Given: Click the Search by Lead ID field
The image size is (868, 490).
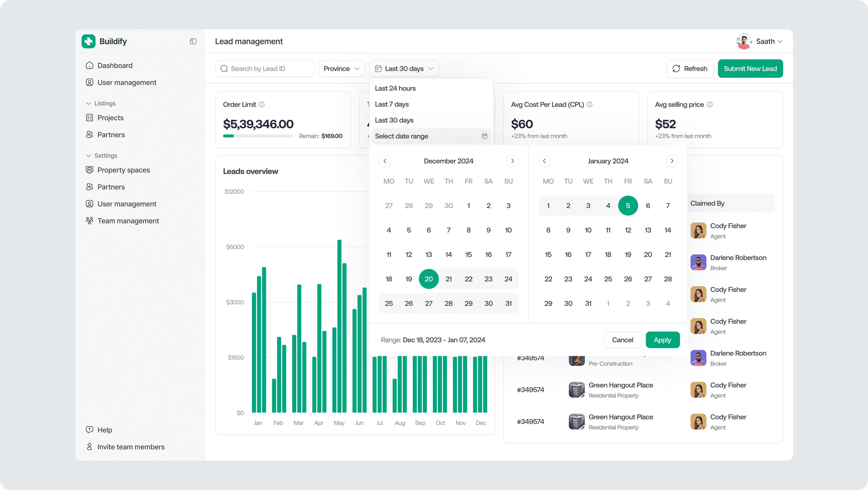Looking at the screenshot, I should 265,68.
